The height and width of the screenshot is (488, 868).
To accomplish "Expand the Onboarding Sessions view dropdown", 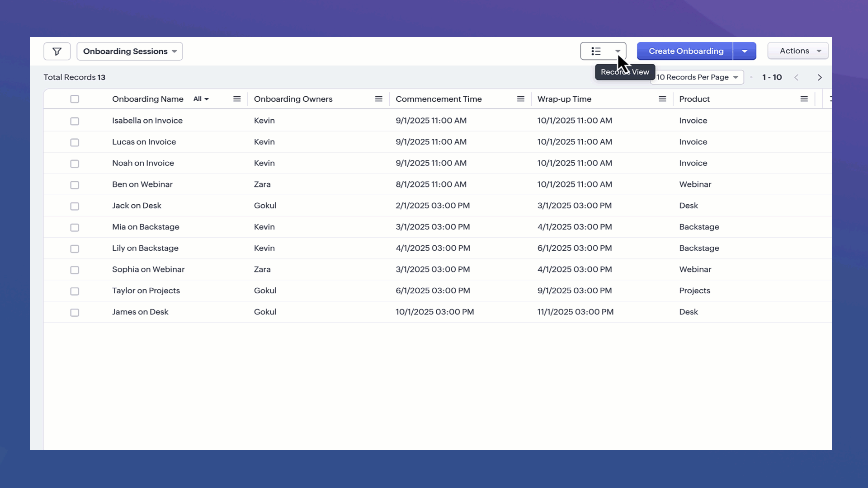I will [130, 52].
